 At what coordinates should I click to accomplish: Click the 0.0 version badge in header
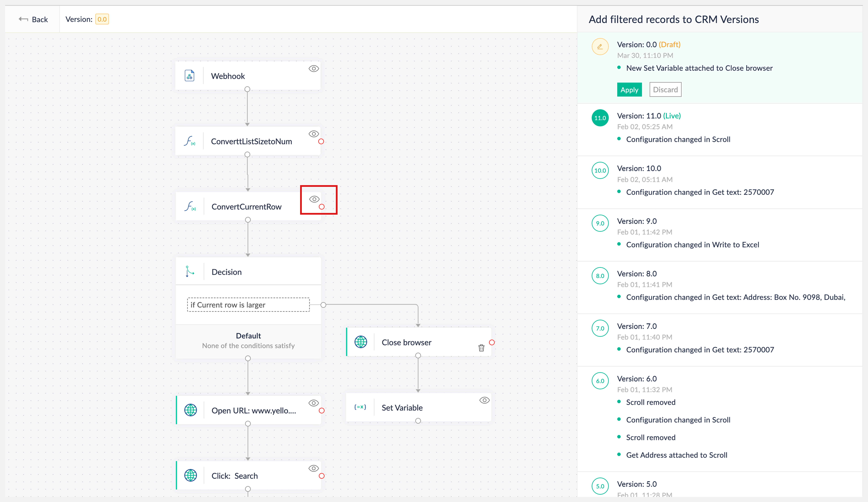(x=102, y=19)
